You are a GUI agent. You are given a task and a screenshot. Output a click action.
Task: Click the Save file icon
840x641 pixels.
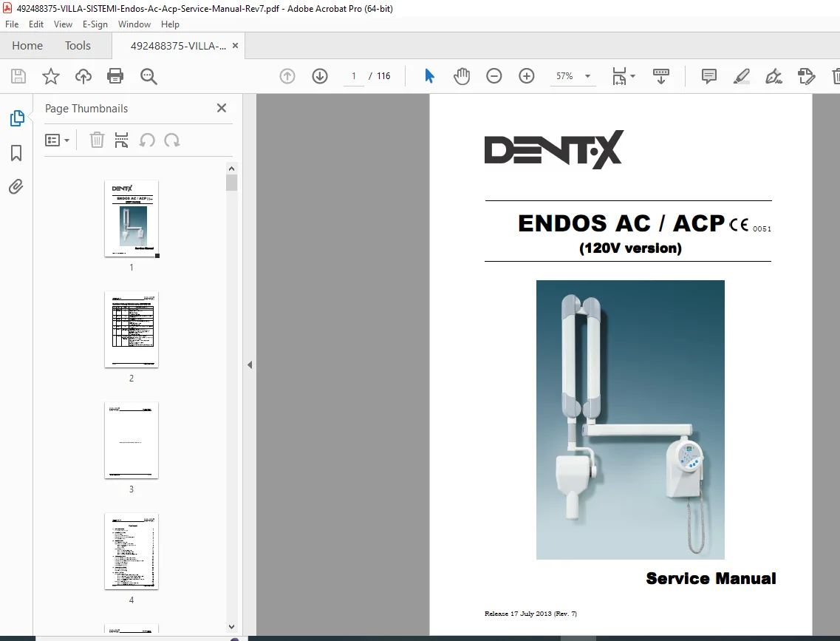[x=18, y=76]
